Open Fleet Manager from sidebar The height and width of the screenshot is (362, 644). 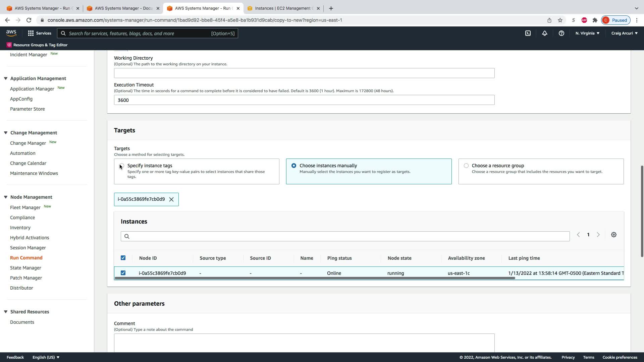tap(25, 207)
